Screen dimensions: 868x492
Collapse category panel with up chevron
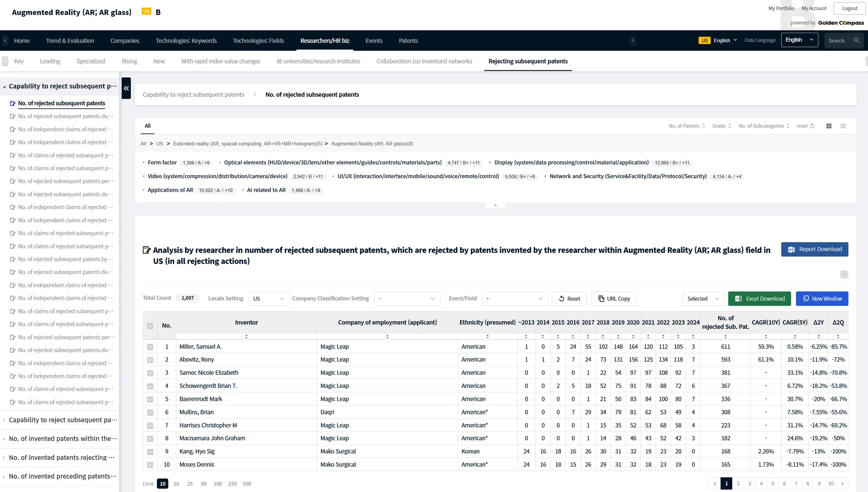[495, 205]
